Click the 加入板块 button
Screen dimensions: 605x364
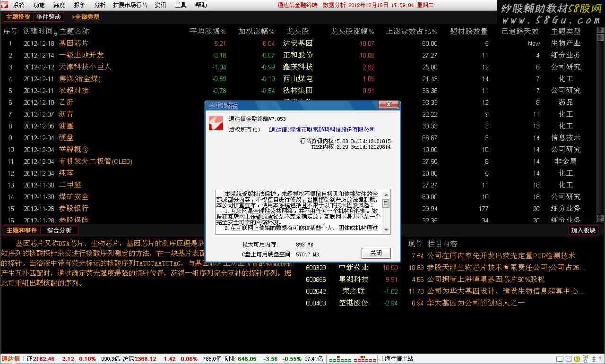pos(583,230)
